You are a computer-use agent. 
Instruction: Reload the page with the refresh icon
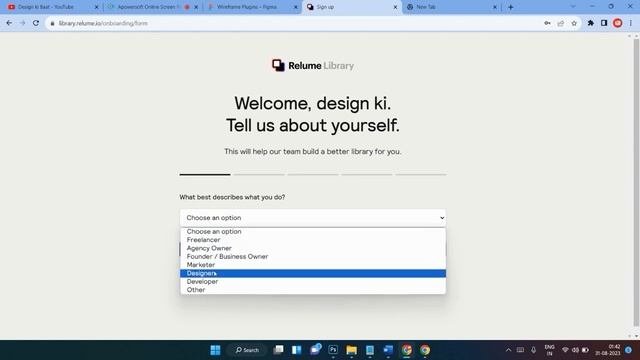pos(36,23)
